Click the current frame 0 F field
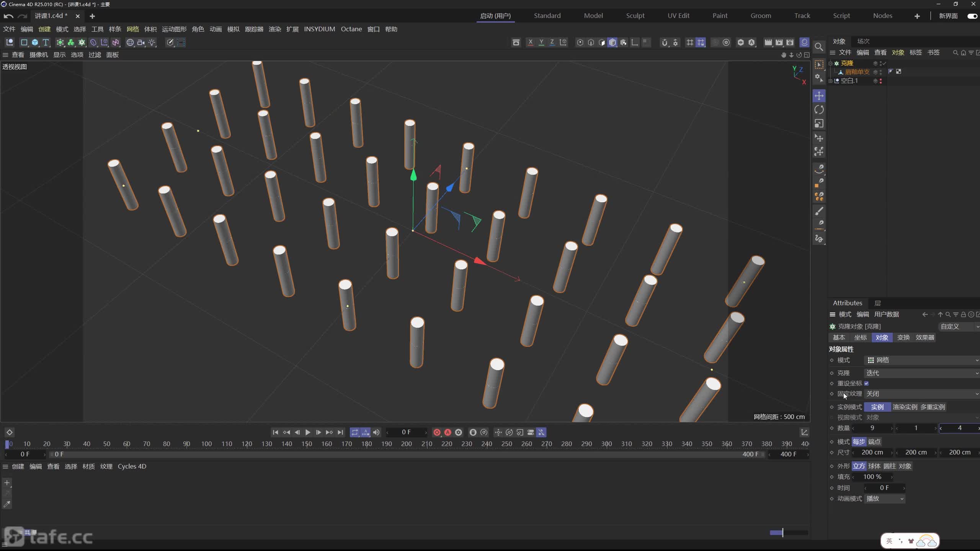The width and height of the screenshot is (980, 551). (407, 432)
